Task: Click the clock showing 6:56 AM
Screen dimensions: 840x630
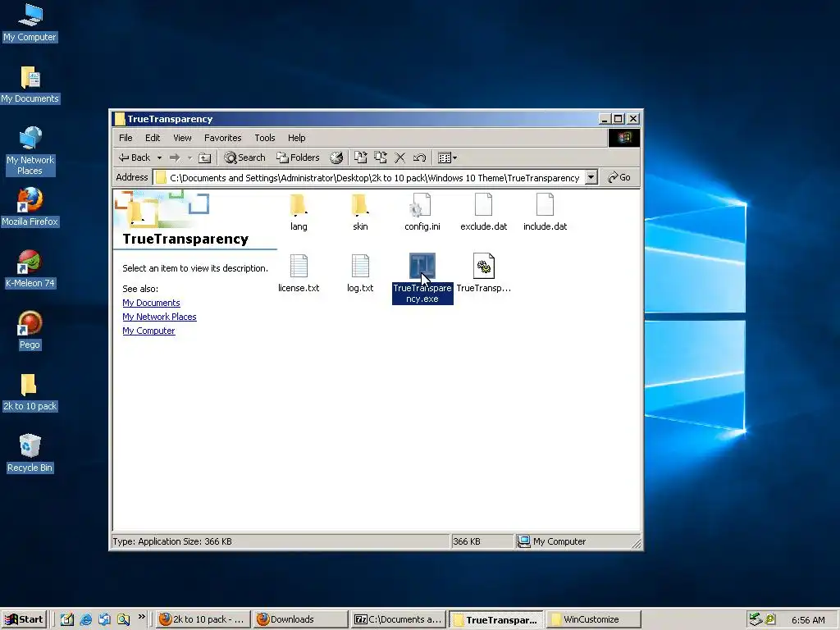Action: (x=808, y=620)
